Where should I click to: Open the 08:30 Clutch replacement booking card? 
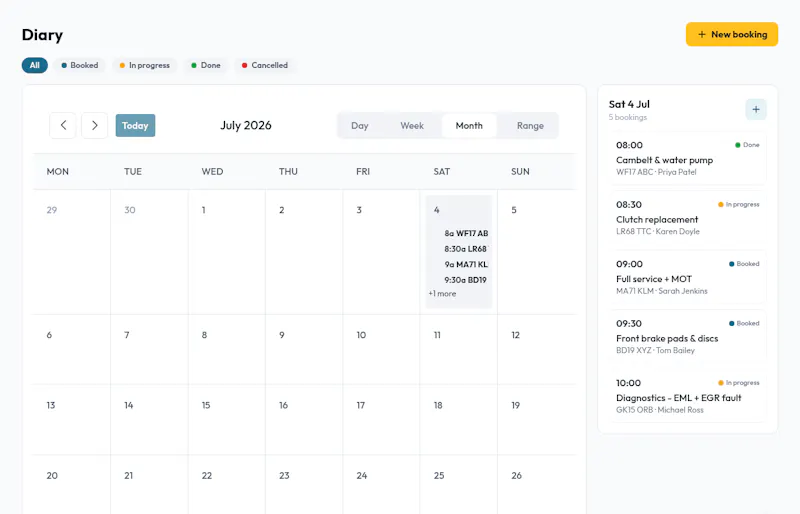click(688, 217)
